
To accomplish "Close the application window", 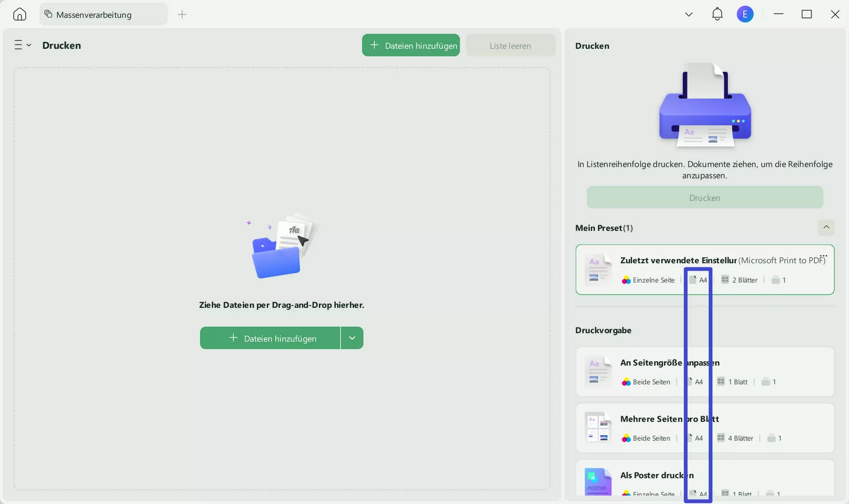I will [x=835, y=14].
